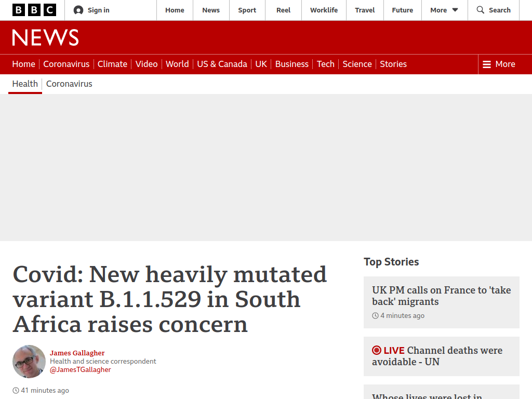Open the Business news section
This screenshot has height=399, width=532.
292,64
